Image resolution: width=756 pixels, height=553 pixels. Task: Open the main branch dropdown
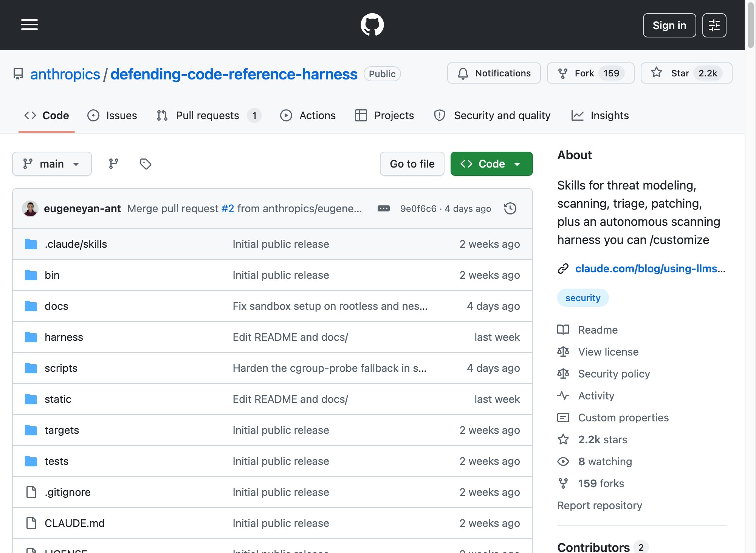point(52,164)
